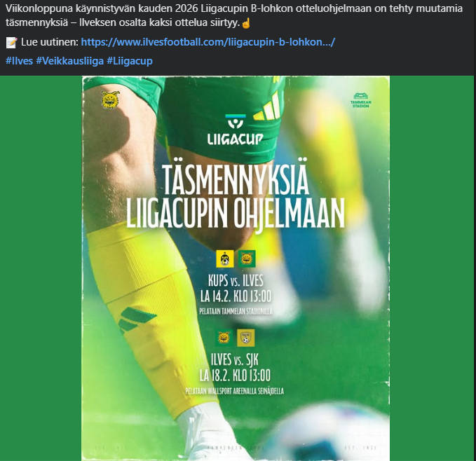Follow the #Liigacup hashtag
476x461 pixels.
pyautogui.click(x=130, y=61)
